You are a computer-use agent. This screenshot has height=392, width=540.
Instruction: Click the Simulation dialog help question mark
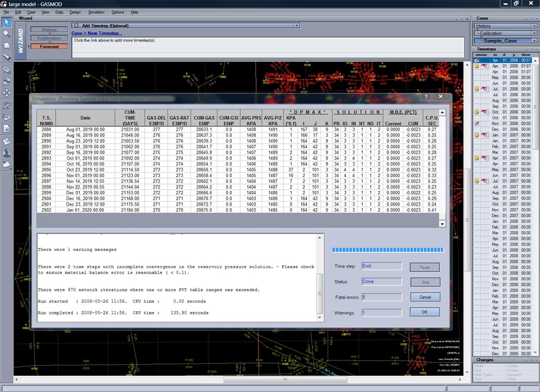[426, 96]
